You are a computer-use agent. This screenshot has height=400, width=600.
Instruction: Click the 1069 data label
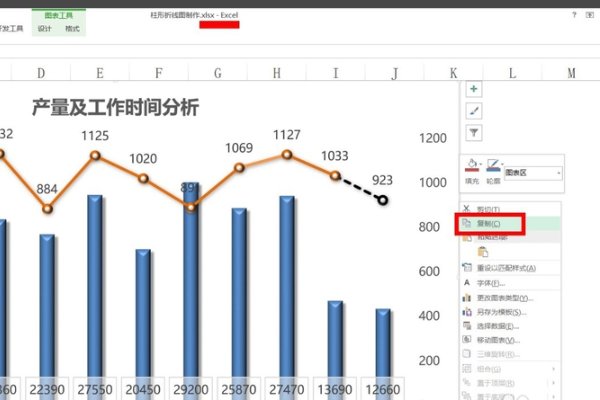point(239,148)
